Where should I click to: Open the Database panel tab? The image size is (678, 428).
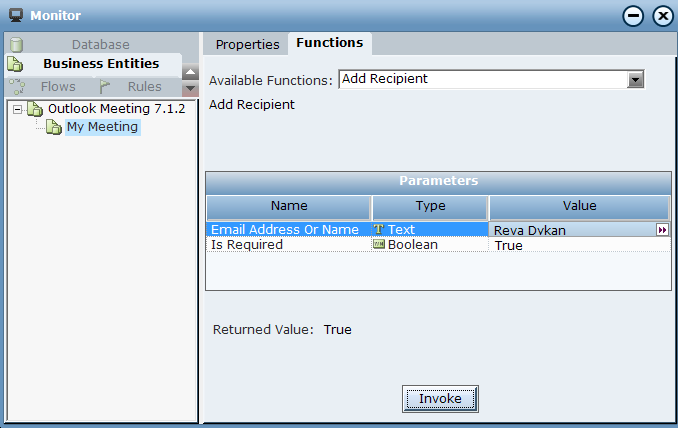pos(100,44)
